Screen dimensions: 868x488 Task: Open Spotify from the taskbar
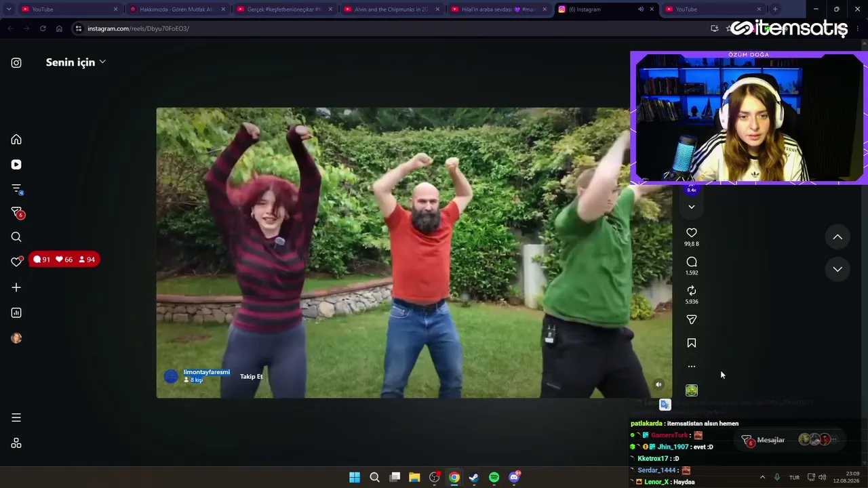tap(494, 477)
